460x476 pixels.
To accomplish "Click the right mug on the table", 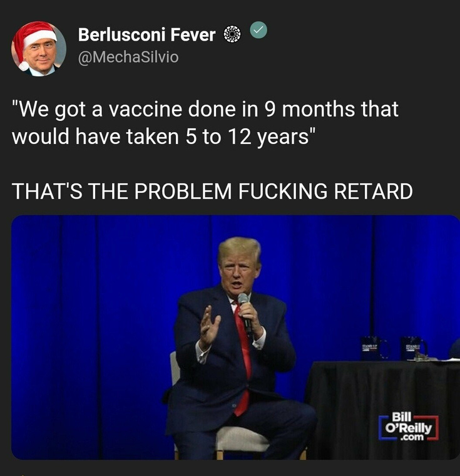I will coord(414,348).
